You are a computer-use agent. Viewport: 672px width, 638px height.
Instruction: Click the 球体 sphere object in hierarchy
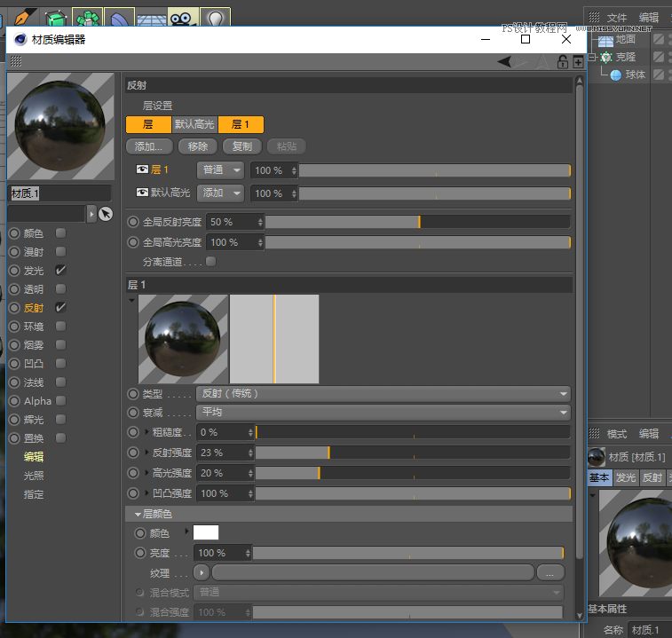click(x=635, y=75)
